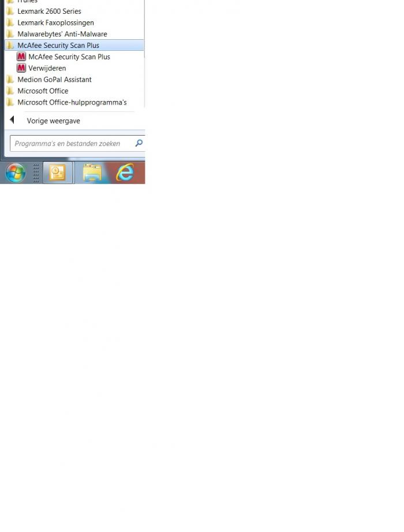Click the magnifier search icon

139,143
